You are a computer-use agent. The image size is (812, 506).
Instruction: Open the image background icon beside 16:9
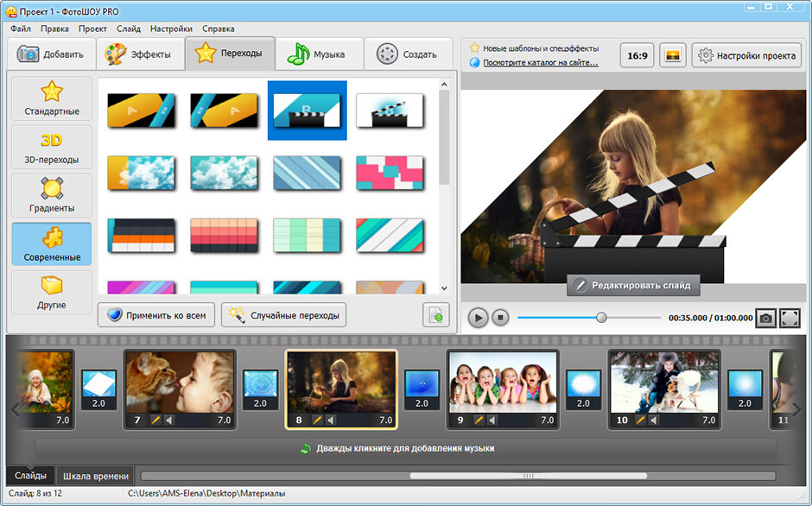tap(672, 55)
